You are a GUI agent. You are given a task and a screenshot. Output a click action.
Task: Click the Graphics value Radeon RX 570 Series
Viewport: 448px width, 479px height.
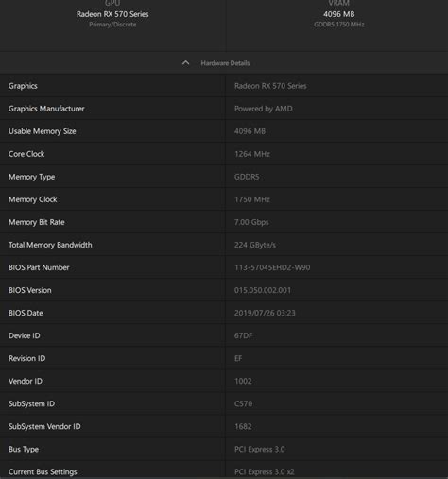270,86
